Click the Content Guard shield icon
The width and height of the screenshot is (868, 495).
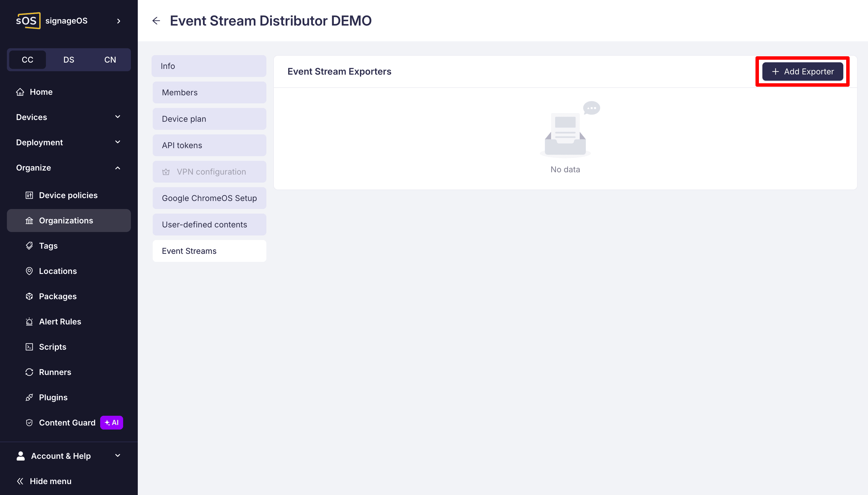[x=29, y=423]
